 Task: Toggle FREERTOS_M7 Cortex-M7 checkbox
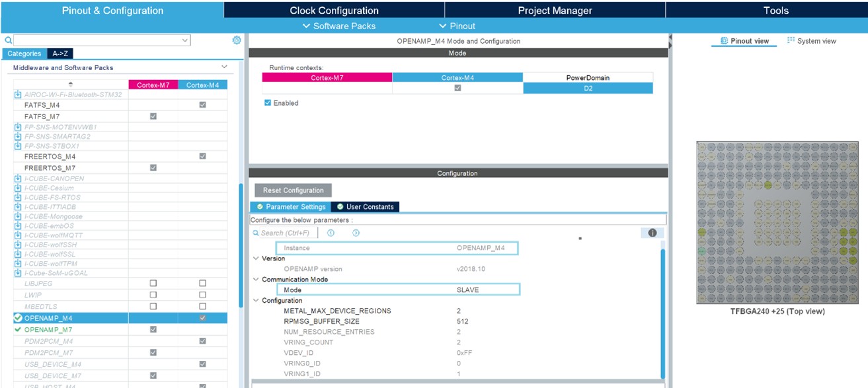pos(153,168)
